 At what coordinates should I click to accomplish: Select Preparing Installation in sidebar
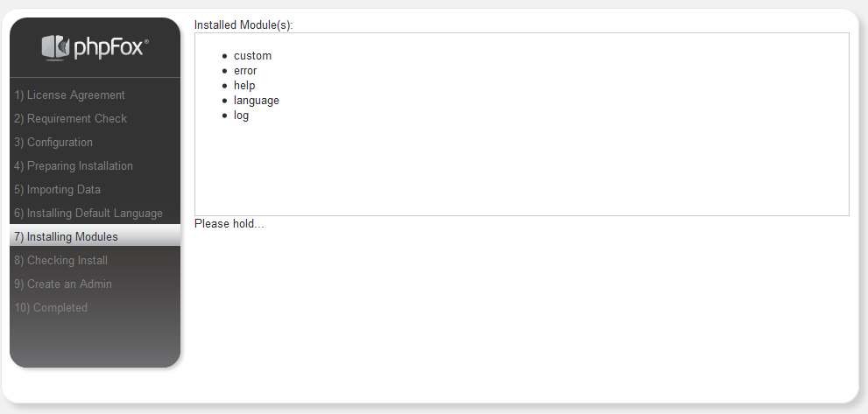[x=74, y=166]
